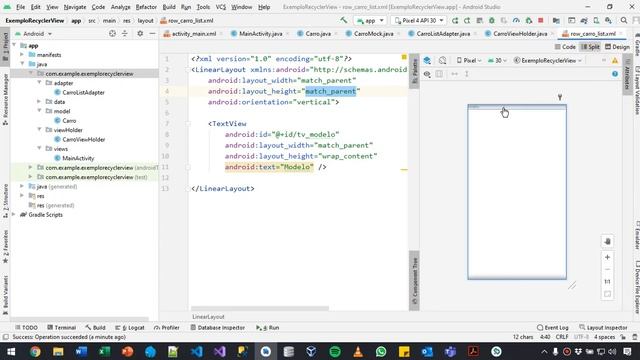Click the Make Project hammer icon
The height and width of the screenshot is (360, 640).
[x=344, y=20]
